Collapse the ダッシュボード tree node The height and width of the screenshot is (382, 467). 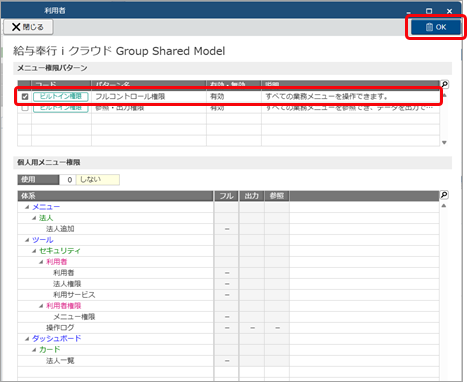point(27,339)
